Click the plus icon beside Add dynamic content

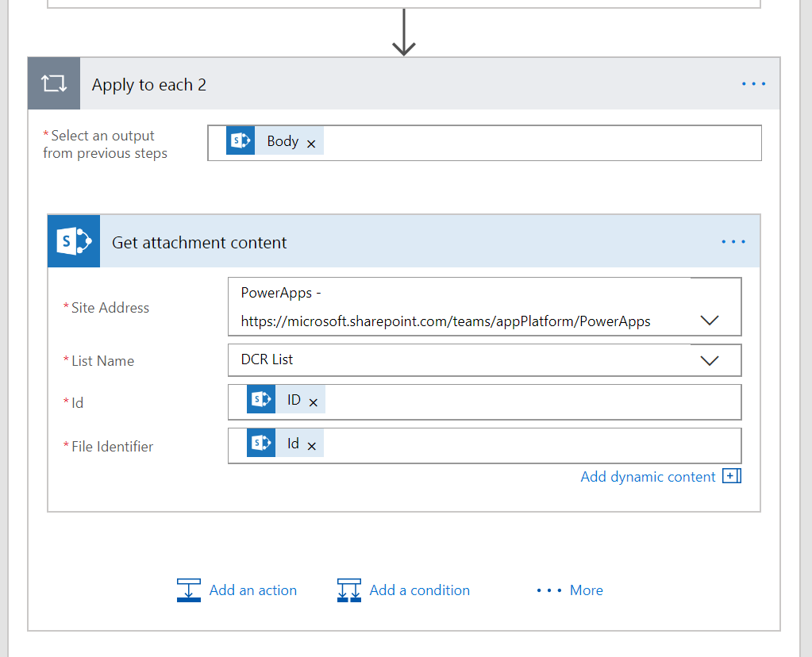pyautogui.click(x=731, y=476)
